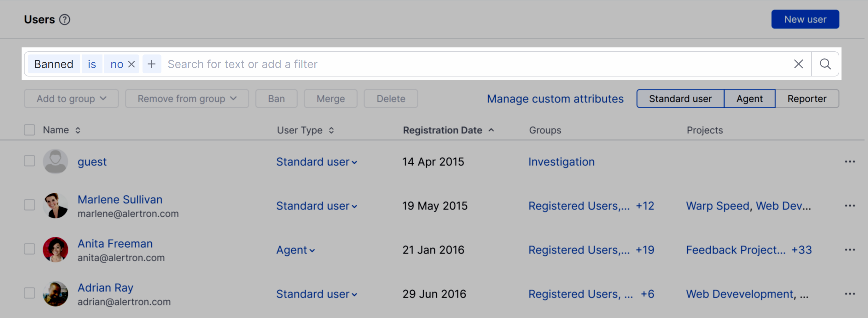Viewport: 868px width, 318px height.
Task: Open Manage custom attributes
Action: point(555,99)
